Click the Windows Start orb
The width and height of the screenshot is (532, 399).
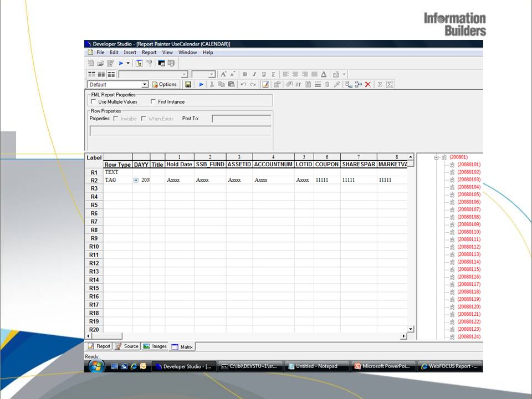point(96,366)
